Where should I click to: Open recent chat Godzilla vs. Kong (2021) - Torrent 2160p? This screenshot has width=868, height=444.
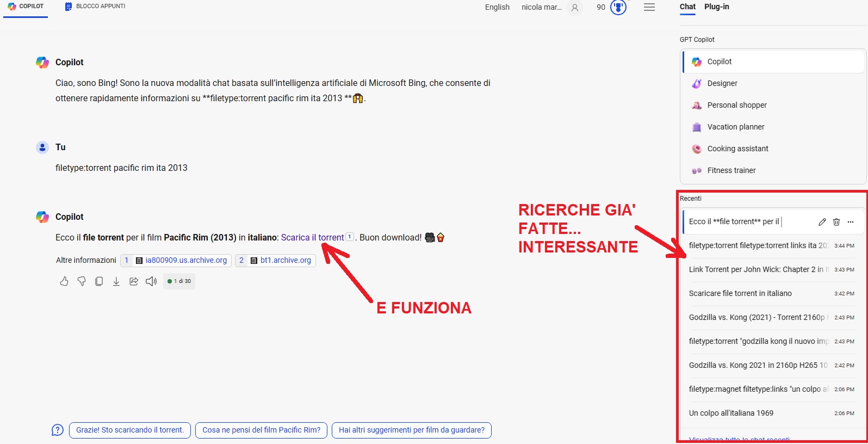(772, 317)
